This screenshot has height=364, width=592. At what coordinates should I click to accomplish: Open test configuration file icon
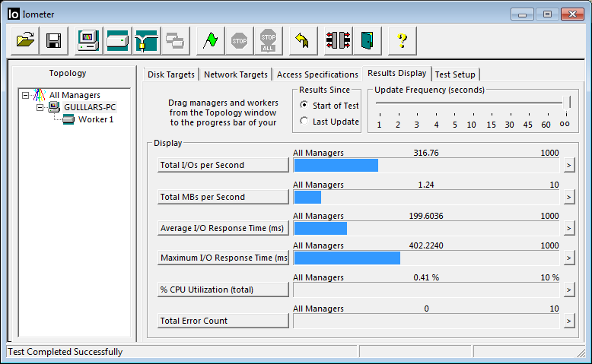tap(25, 40)
